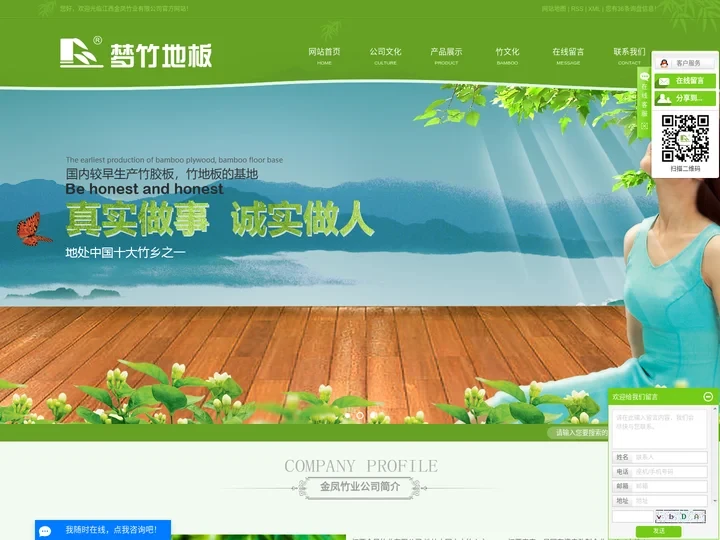
Task: Click the 网站地图 link in top bar
Action: [554, 8]
